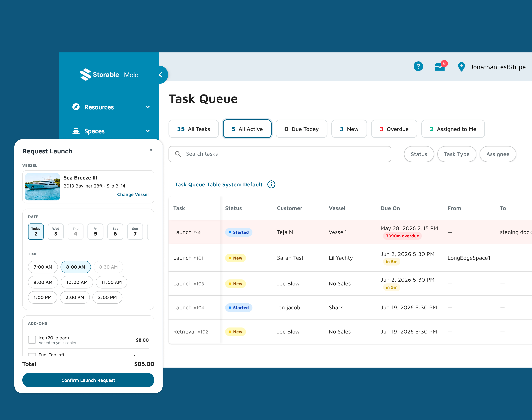532x420 pixels.
Task: Select the Today 2 date
Action: (x=36, y=232)
